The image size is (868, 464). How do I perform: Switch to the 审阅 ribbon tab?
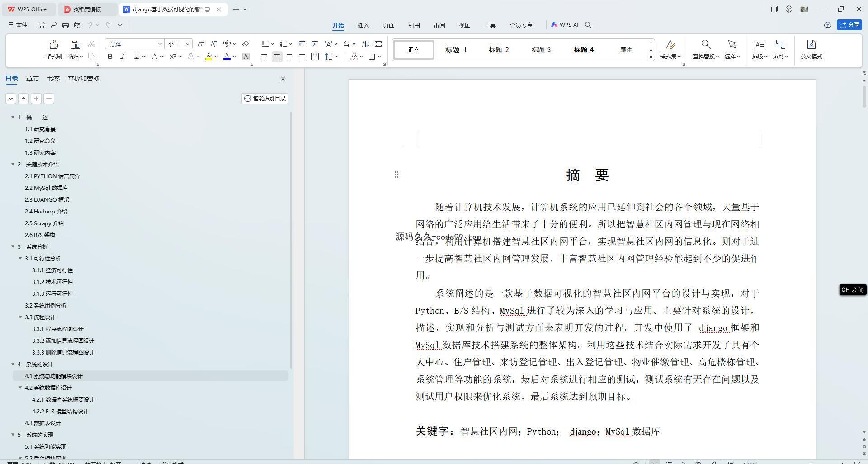coord(439,25)
